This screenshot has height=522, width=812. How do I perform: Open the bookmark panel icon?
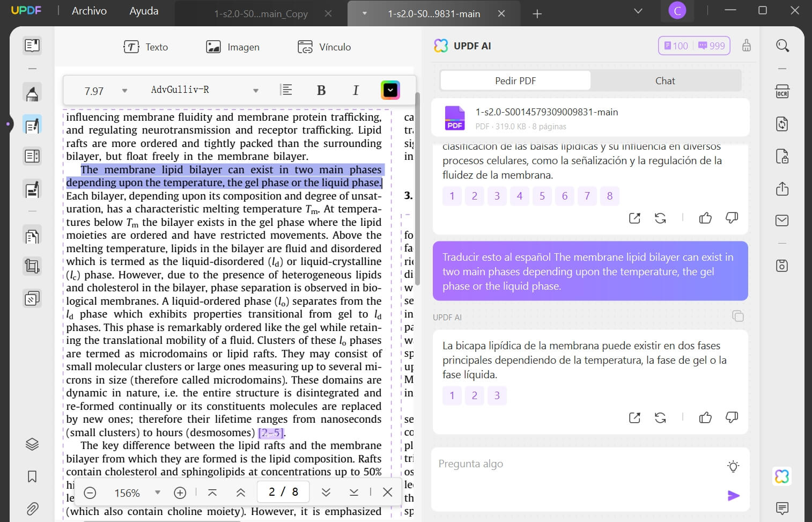coord(32,476)
